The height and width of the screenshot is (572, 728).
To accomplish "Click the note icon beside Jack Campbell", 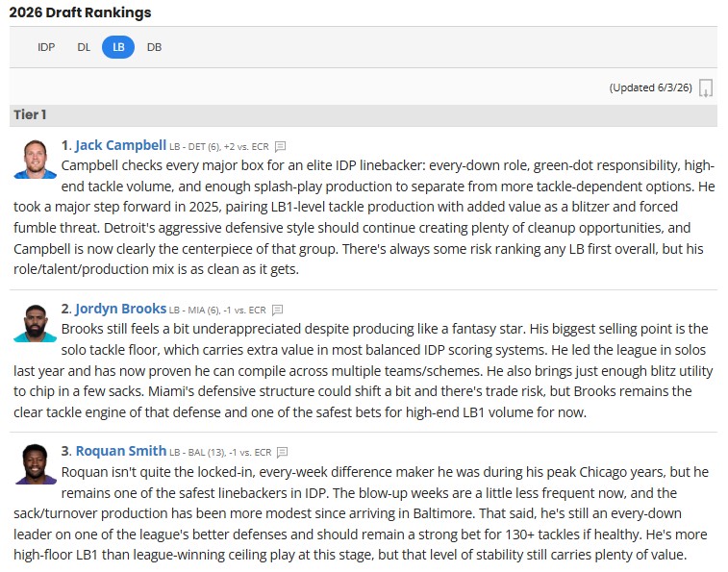I will tap(280, 147).
